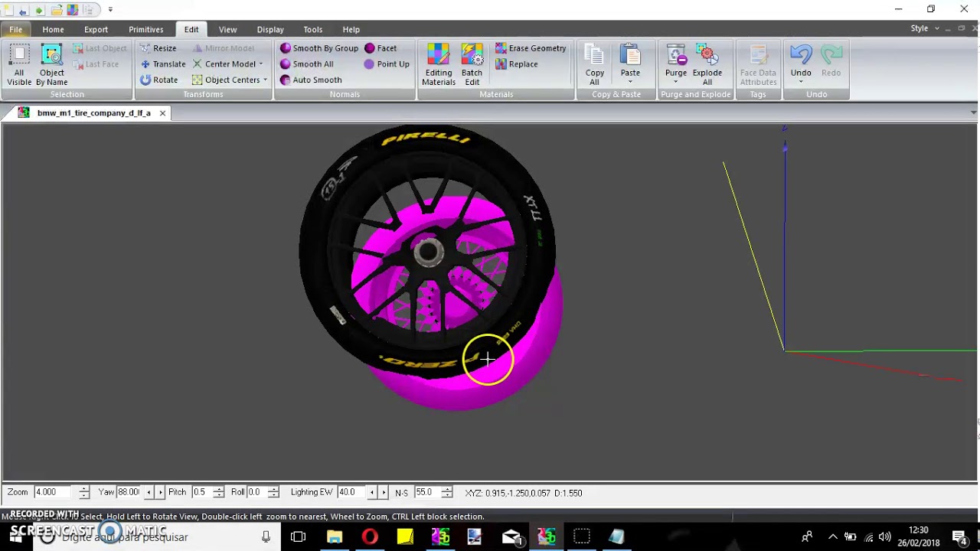The height and width of the screenshot is (551, 980).
Task: Click the Undo arrow icon
Action: pyautogui.click(x=801, y=55)
